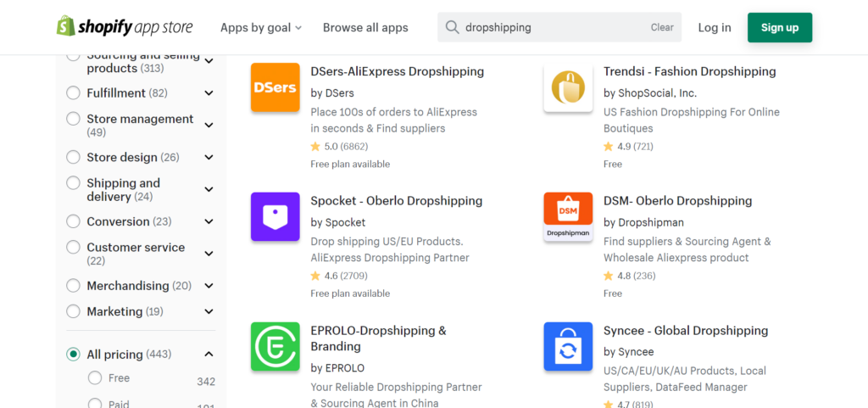868x408 pixels.
Task: Click the Log in link
Action: click(714, 28)
